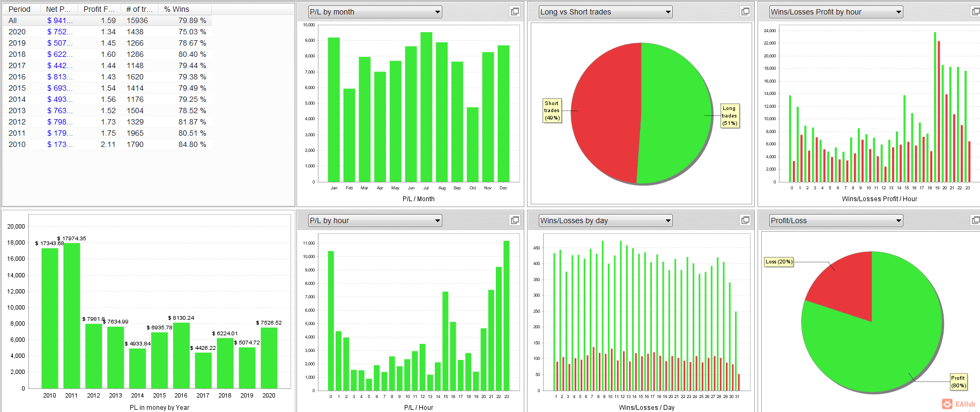Maximize the Wins/Losses Profit by hour panel

pyautogui.click(x=976, y=12)
